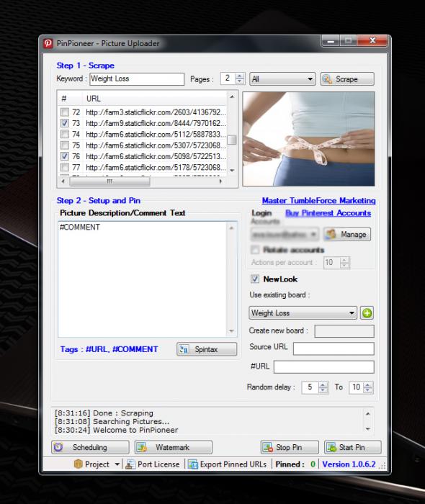
Task: Increase the Random delay maximum value
Action: (x=368, y=384)
